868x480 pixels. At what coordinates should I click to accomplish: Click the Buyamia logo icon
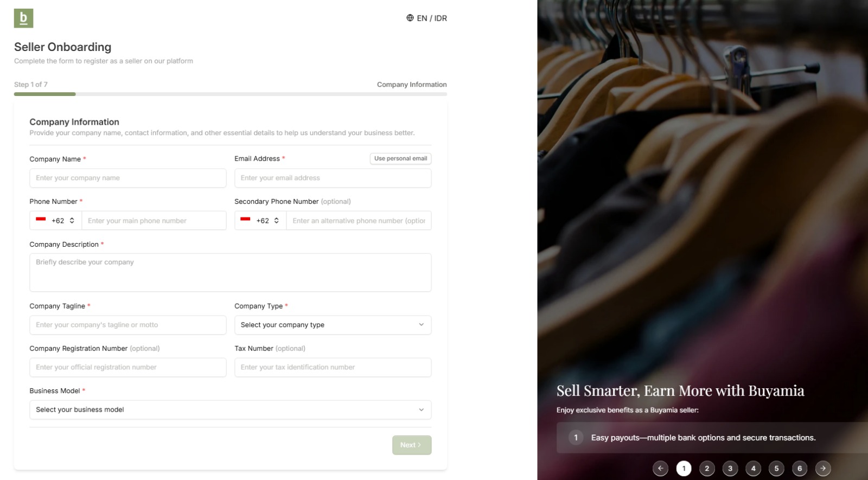22,18
